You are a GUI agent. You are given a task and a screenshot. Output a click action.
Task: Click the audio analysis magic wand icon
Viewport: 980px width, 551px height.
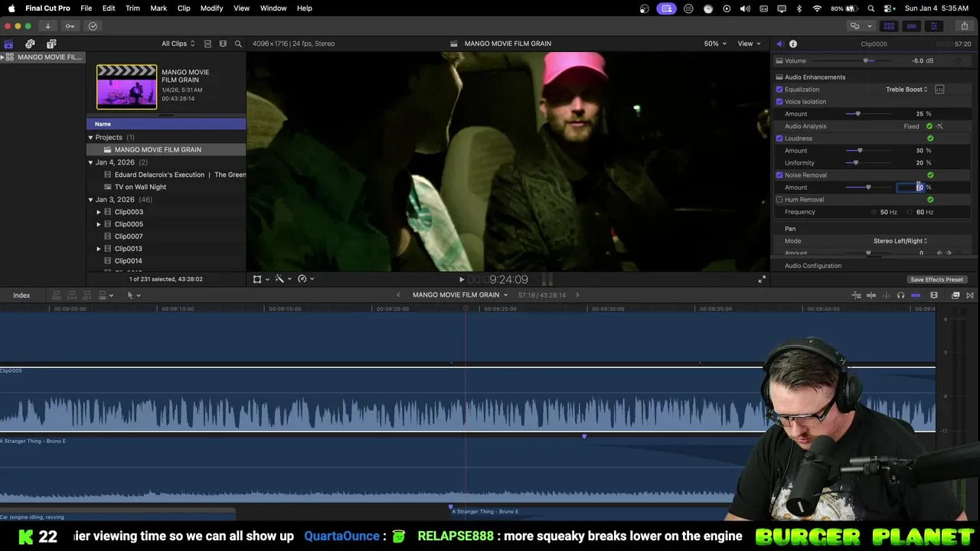point(939,126)
